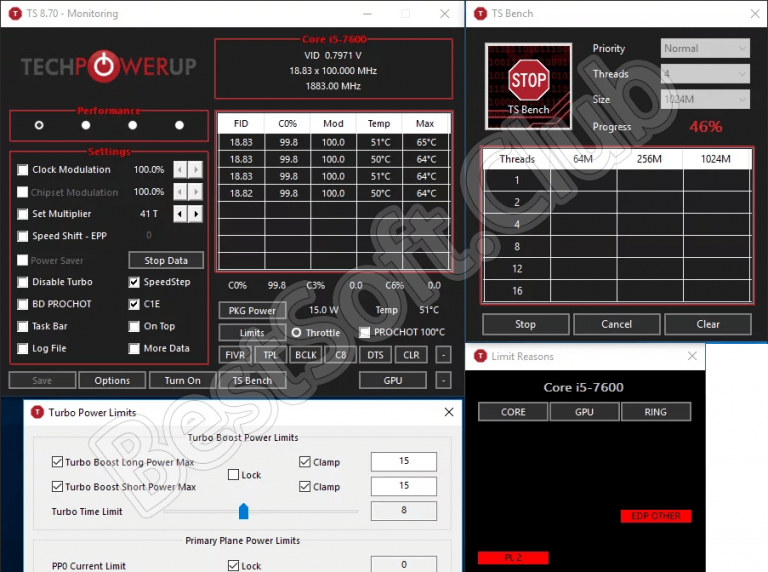Viewport: 768px width, 572px height.
Task: Click the ThrottleStop icon in Monitoring title bar
Action: pyautogui.click(x=15, y=13)
